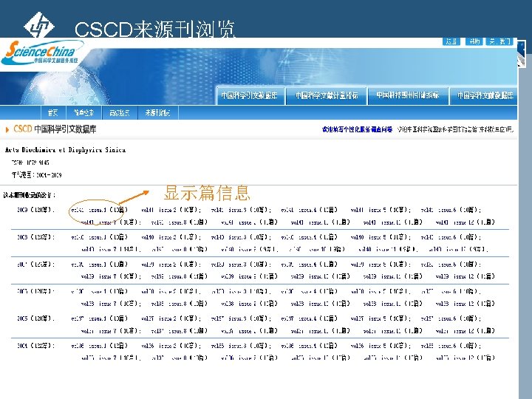Viewport: 532px width, 399px height.
Task: Open vol41 issue 5 article list
Action: point(381,210)
